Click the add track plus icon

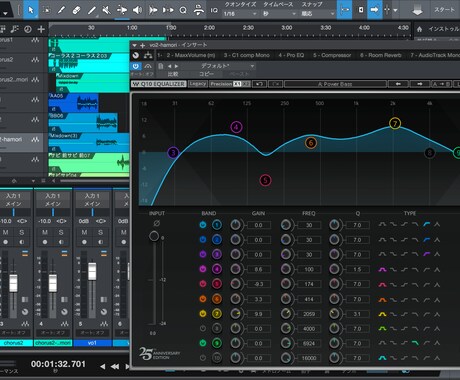pyautogui.click(x=41, y=29)
